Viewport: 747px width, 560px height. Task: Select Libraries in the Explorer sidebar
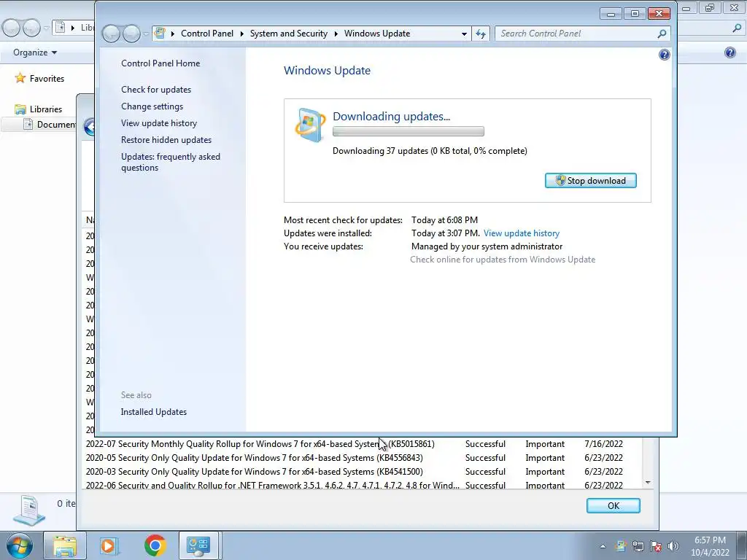pyautogui.click(x=46, y=109)
